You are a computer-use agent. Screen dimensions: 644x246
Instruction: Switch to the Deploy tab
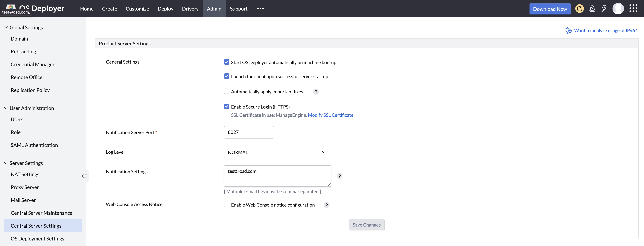point(165,9)
